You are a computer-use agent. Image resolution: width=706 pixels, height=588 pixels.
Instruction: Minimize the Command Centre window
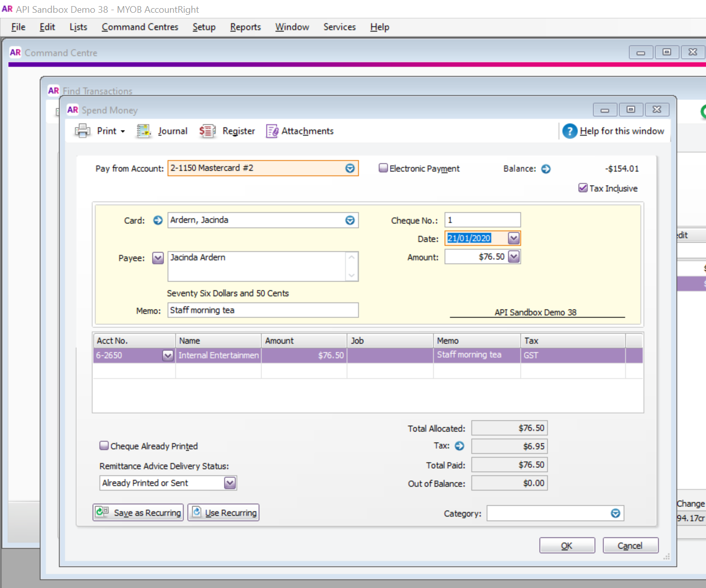641,52
